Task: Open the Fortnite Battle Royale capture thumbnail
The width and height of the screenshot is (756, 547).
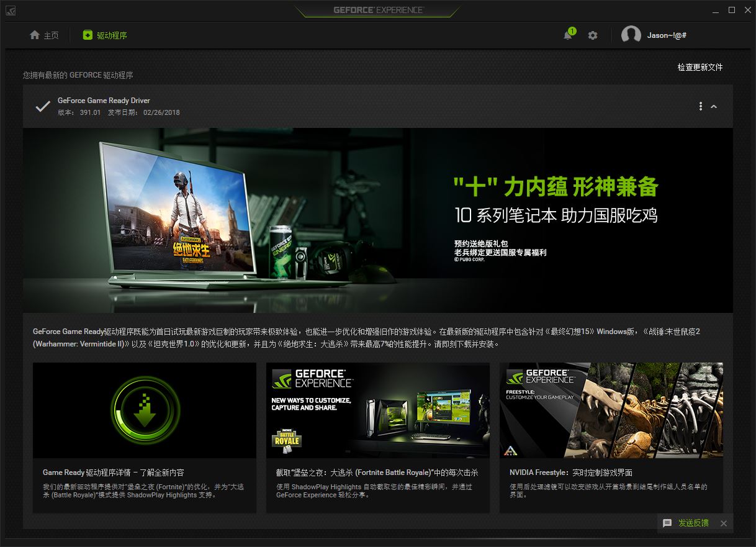Action: click(378, 410)
